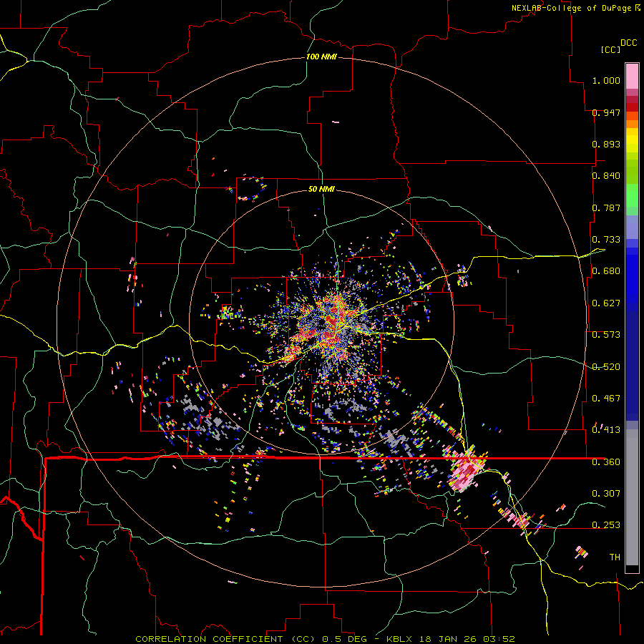The width and height of the screenshot is (644, 644).
Task: Click the 0.787 scale value
Action: pyautogui.click(x=606, y=208)
